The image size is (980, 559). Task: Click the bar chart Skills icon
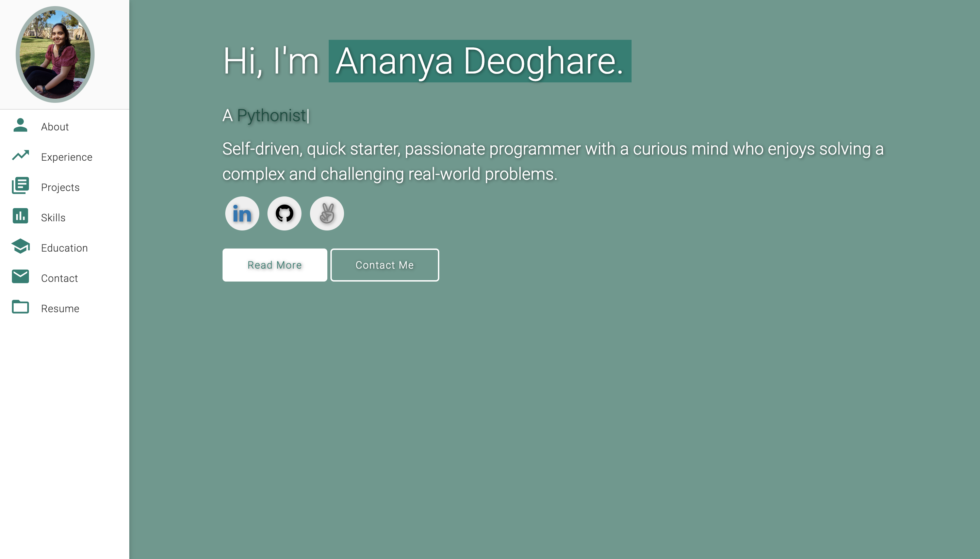(x=20, y=216)
